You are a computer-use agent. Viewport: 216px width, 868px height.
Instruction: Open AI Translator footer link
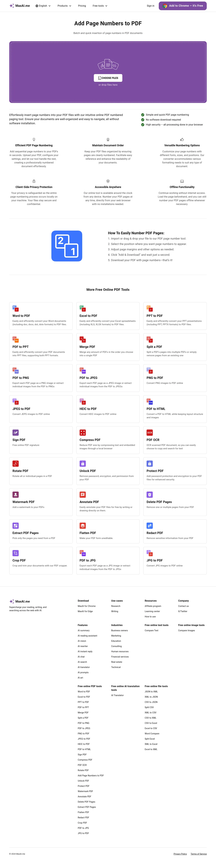click(x=117, y=695)
